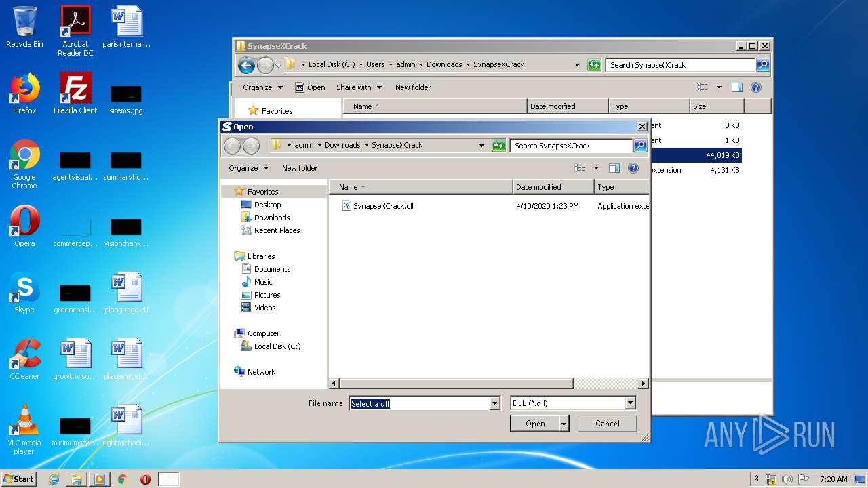Expand File name dropdown arrow
Image resolution: width=868 pixels, height=488 pixels.
pos(494,403)
